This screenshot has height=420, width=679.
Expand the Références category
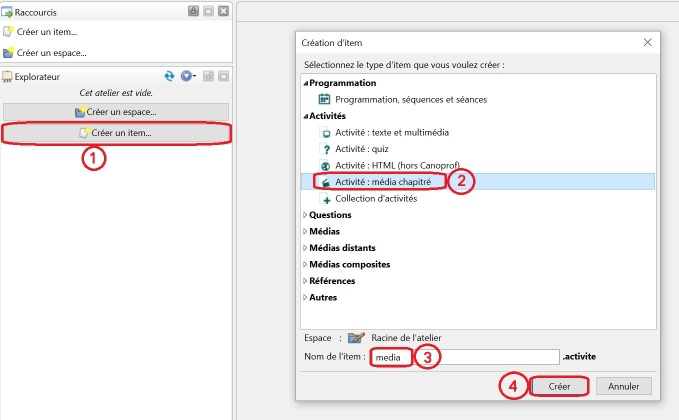(x=306, y=281)
